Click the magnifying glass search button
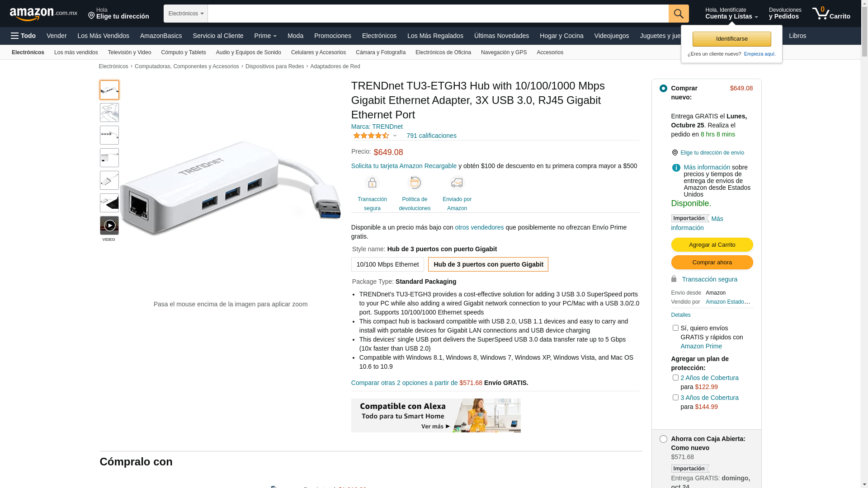The width and height of the screenshot is (868, 488). pos(679,14)
